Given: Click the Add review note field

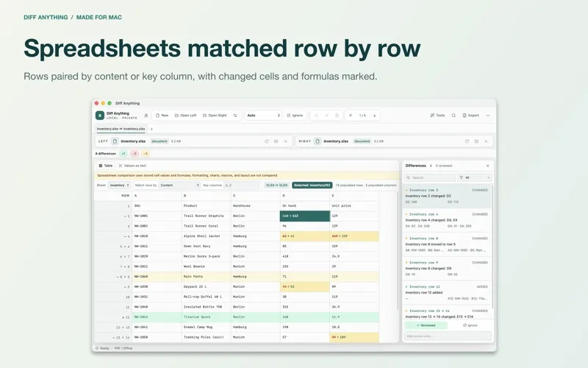Looking at the screenshot, I should pos(448,336).
